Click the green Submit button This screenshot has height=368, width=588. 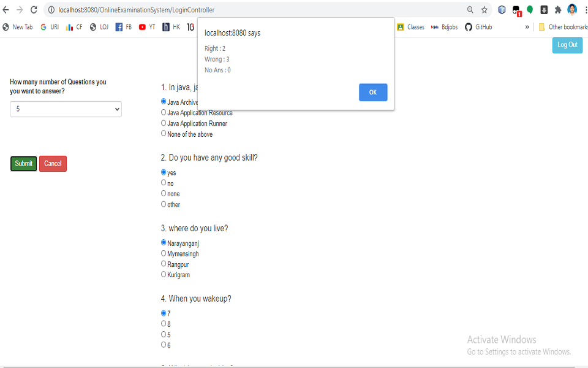24,164
